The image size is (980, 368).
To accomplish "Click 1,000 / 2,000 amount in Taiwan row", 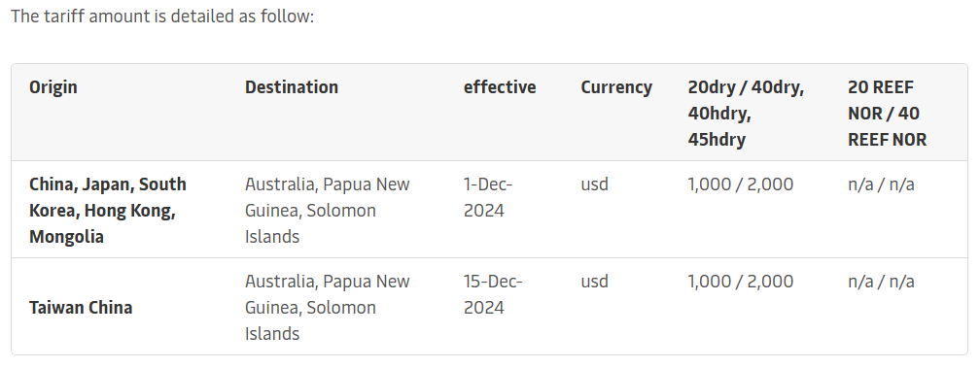I will pyautogui.click(x=741, y=282).
